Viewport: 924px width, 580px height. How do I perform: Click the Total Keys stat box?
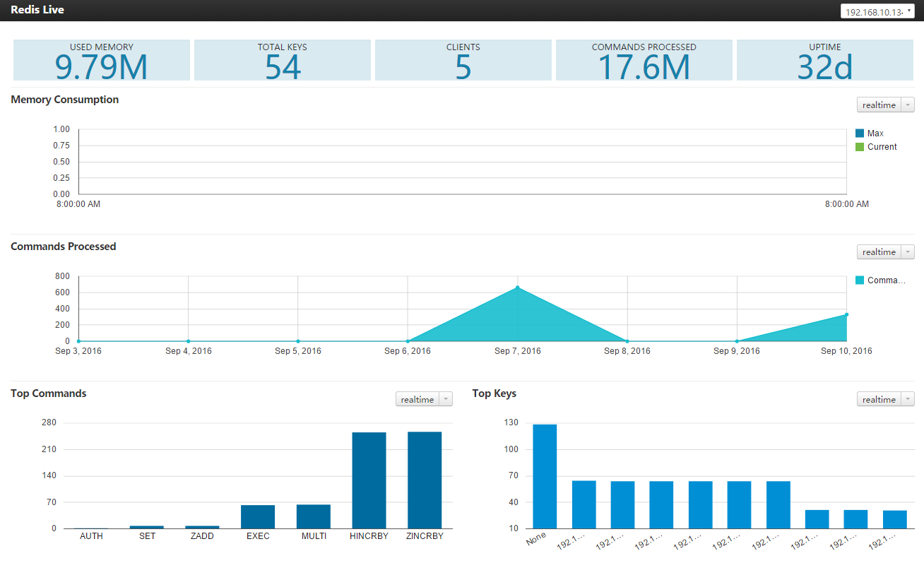tap(283, 60)
